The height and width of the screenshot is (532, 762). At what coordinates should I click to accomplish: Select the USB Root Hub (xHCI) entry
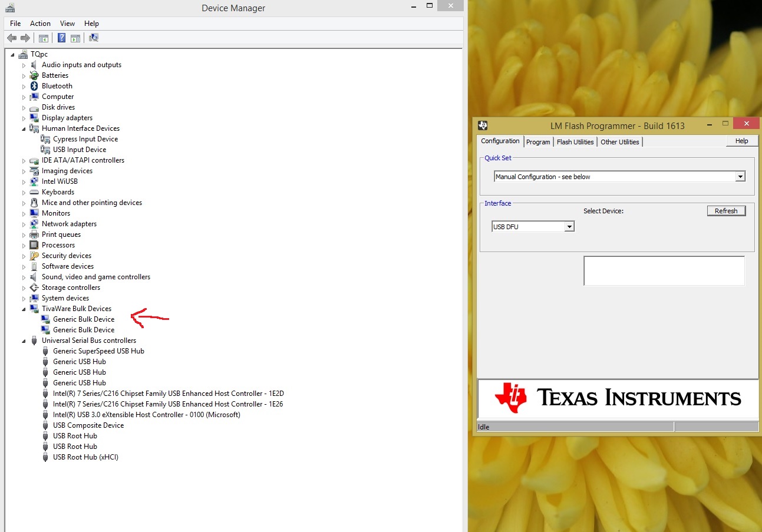pos(85,457)
